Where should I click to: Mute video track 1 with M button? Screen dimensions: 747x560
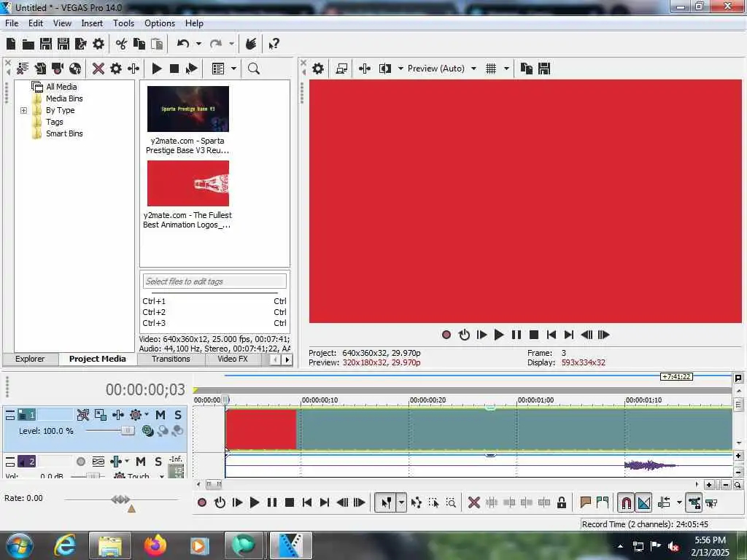160,415
